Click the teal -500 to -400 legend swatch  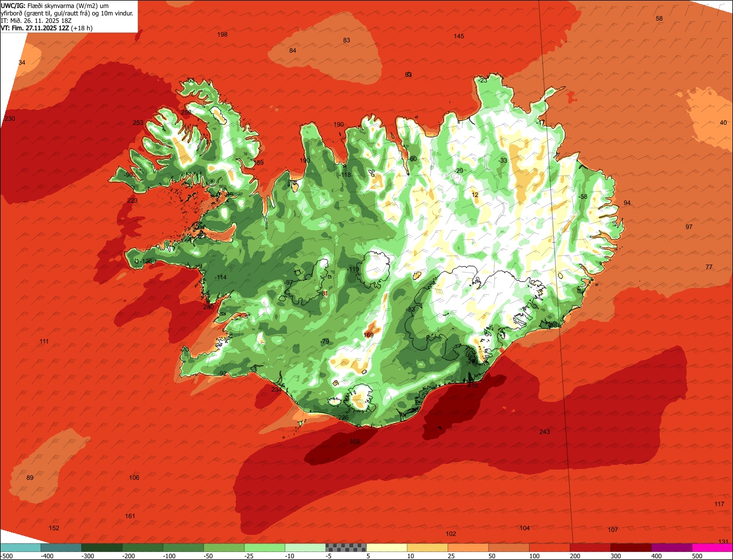click(x=20, y=547)
